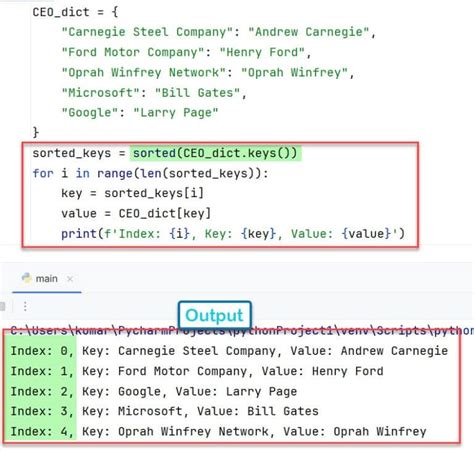Click the "Oprah Winfrey Network" key string

(x=144, y=73)
